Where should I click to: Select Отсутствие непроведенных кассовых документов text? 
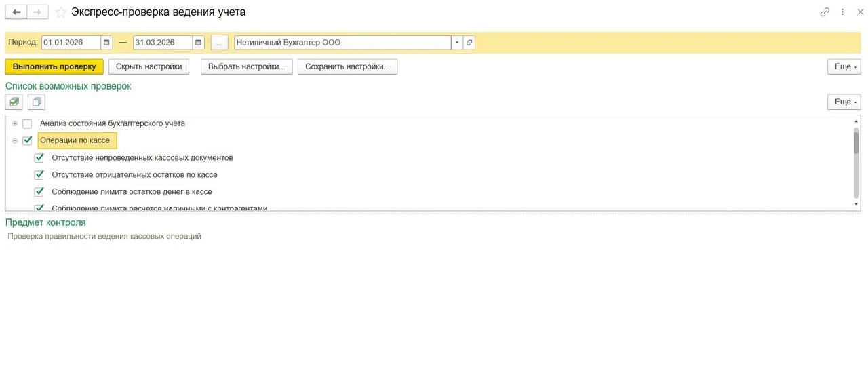142,157
